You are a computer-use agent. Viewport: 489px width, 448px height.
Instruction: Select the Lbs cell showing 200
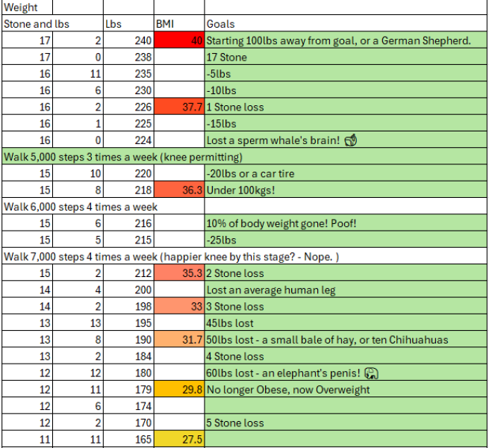point(128,290)
